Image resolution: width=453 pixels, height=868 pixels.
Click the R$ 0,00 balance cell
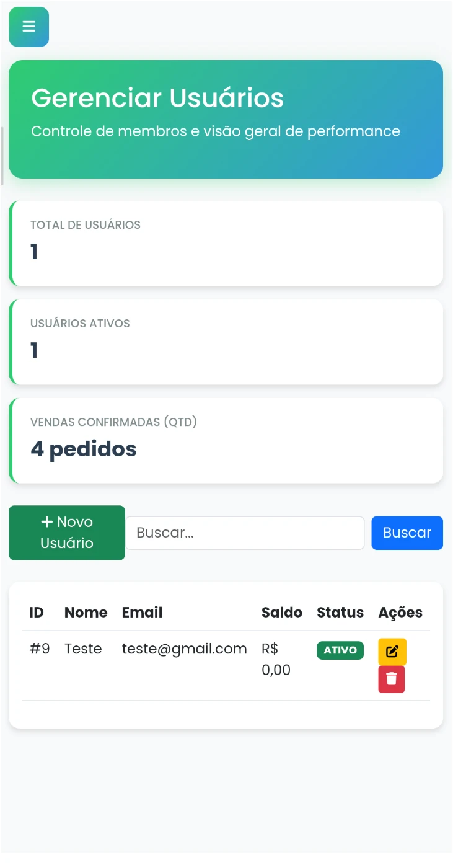coord(276,659)
